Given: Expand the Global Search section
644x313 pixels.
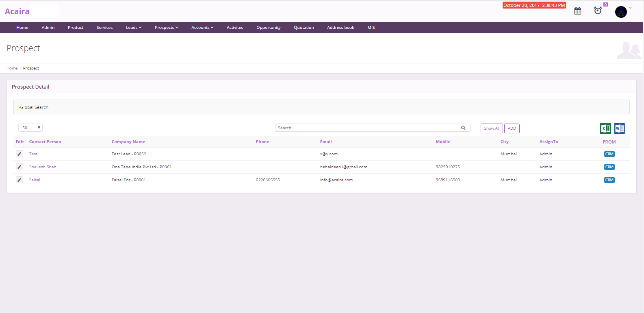Looking at the screenshot, I should pyautogui.click(x=34, y=107).
